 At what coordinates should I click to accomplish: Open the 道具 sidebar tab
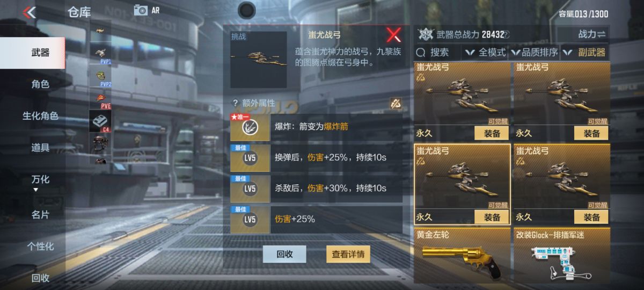40,147
